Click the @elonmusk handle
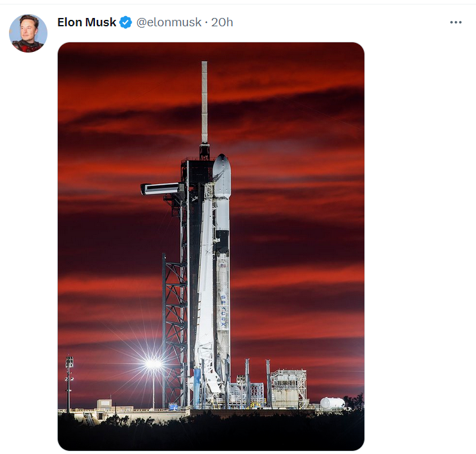 (169, 22)
